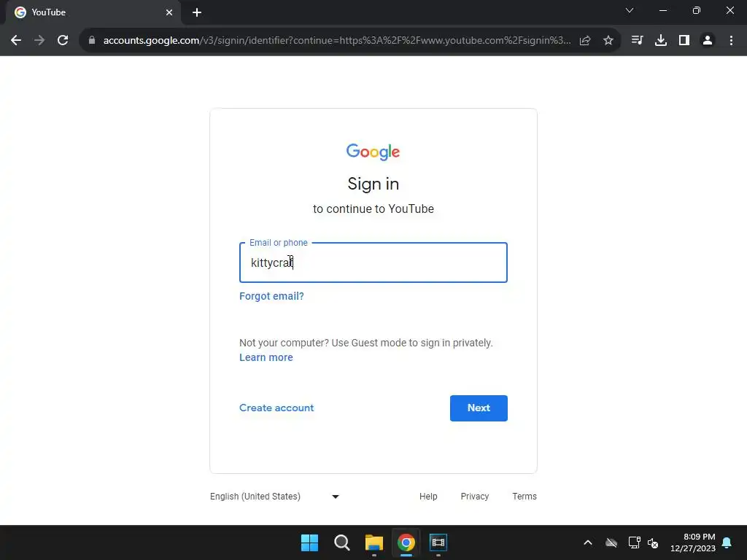Open the media controls icon in toolbar
Screen dimensions: 747x560
(x=637, y=41)
